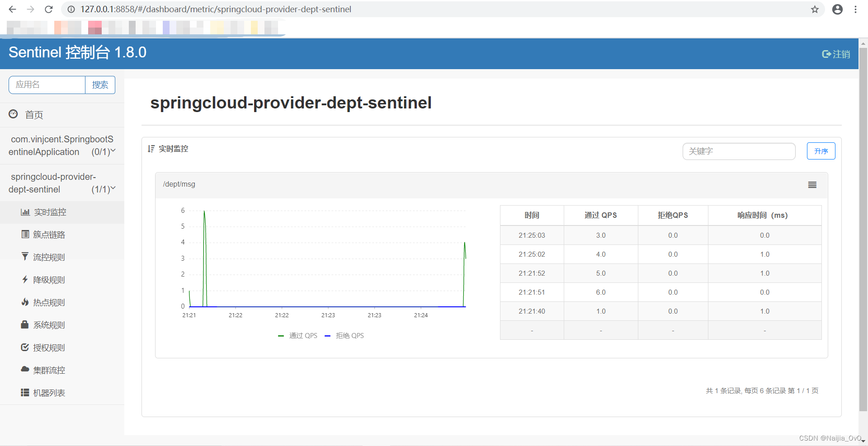Viewport: 868px width, 446px height.
Task: Reload the page with refresh icon
Action: 49,9
